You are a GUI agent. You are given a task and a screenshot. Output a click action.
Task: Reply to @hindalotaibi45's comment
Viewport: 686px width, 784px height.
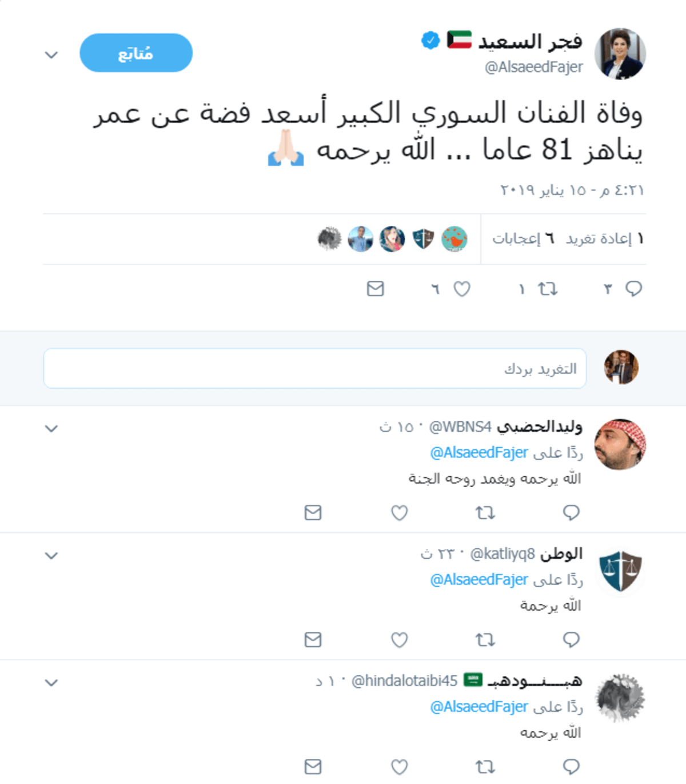pos(571,767)
